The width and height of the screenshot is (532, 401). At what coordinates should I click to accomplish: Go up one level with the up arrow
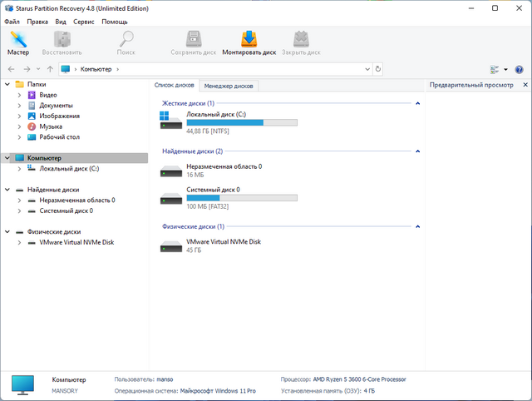50,69
